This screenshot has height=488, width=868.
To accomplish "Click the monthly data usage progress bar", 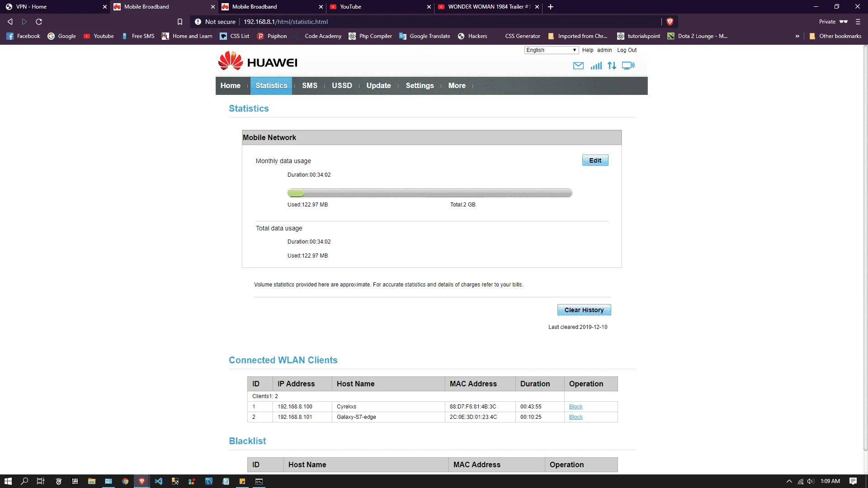I will click(x=429, y=193).
